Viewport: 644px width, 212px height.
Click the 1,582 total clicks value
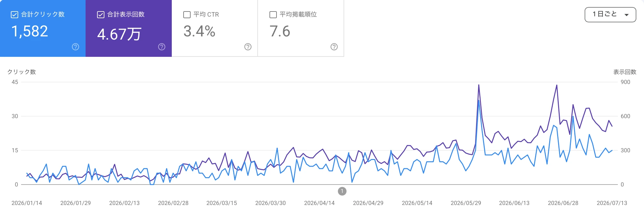(x=30, y=31)
